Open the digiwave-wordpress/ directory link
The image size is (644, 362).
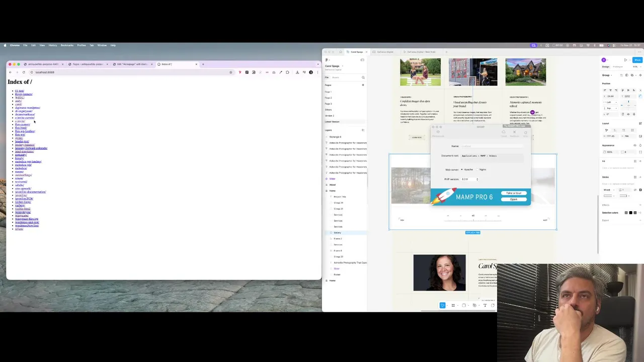click(28, 108)
